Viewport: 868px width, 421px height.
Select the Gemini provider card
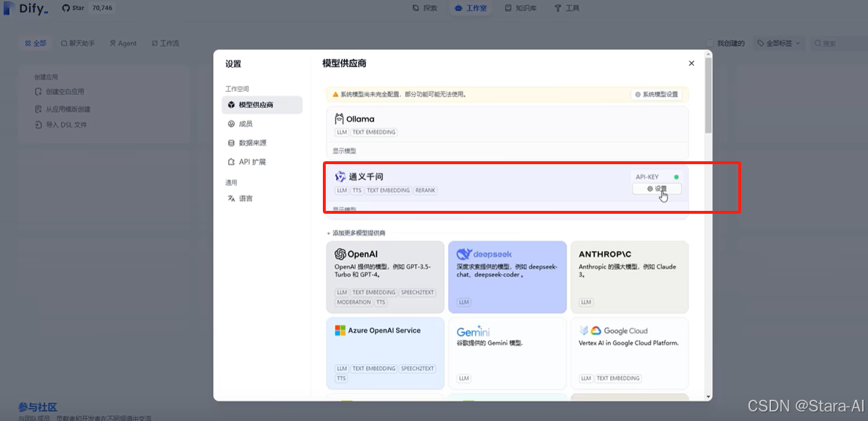pyautogui.click(x=508, y=353)
